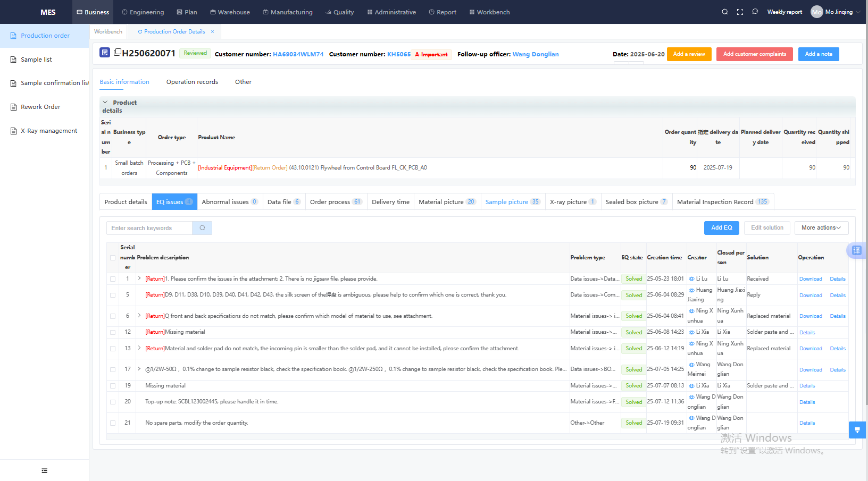868x481 pixels.
Task: Click the Add EQ button
Action: click(721, 228)
